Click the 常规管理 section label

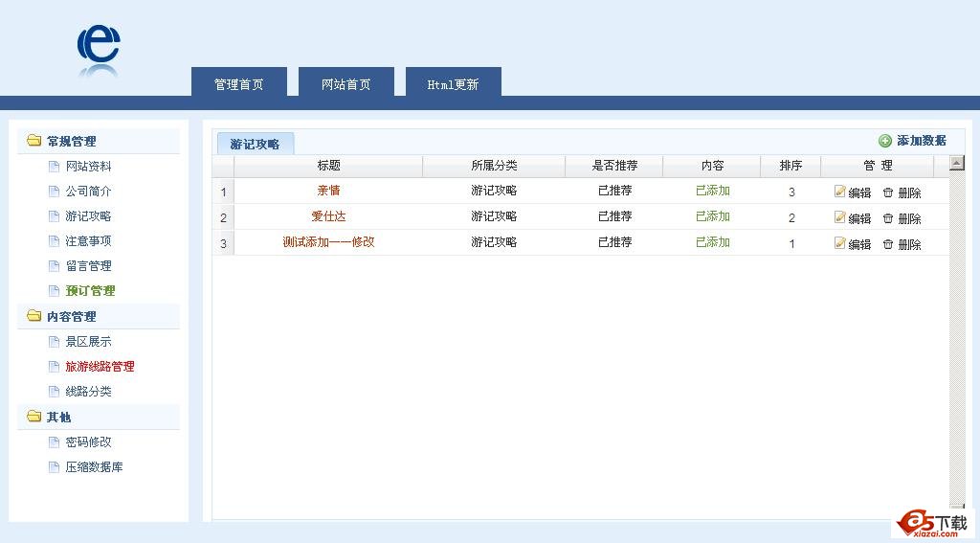click(71, 142)
